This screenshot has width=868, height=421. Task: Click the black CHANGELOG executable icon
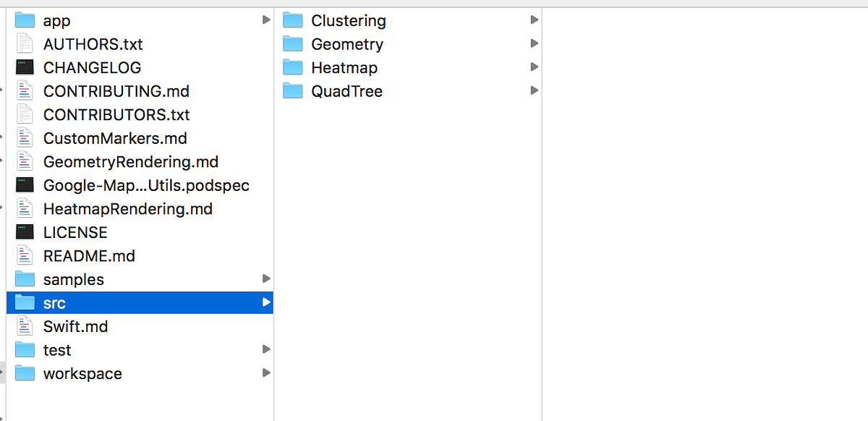coord(25,67)
